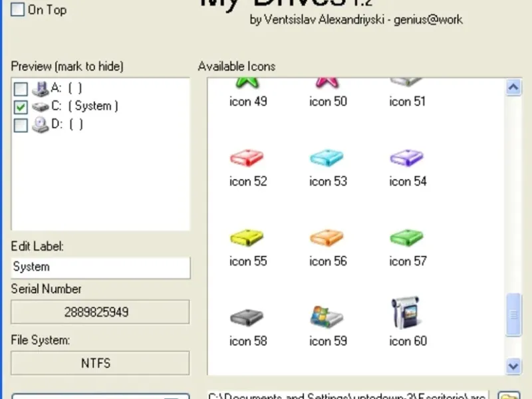Pick the red drive icon 52
The image size is (532, 399).
[247, 158]
